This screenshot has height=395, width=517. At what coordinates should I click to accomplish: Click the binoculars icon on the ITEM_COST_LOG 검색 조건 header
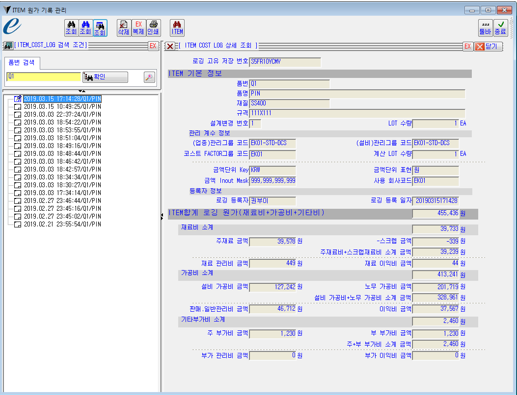(8, 45)
